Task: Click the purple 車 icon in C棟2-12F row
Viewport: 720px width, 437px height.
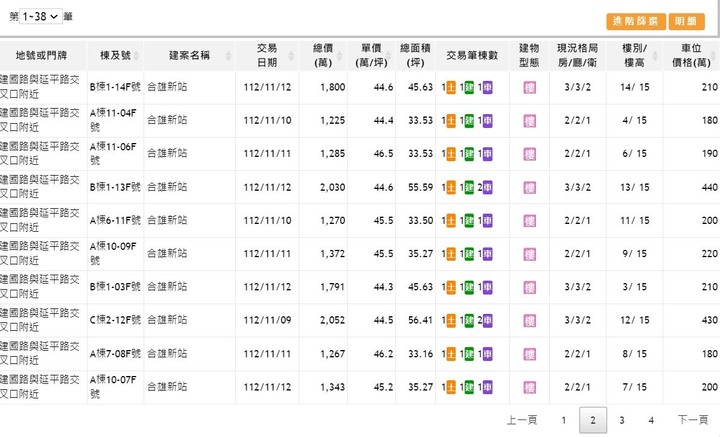Action: click(x=487, y=320)
